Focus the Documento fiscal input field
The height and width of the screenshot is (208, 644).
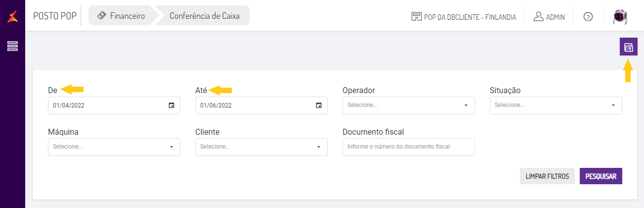click(408, 147)
